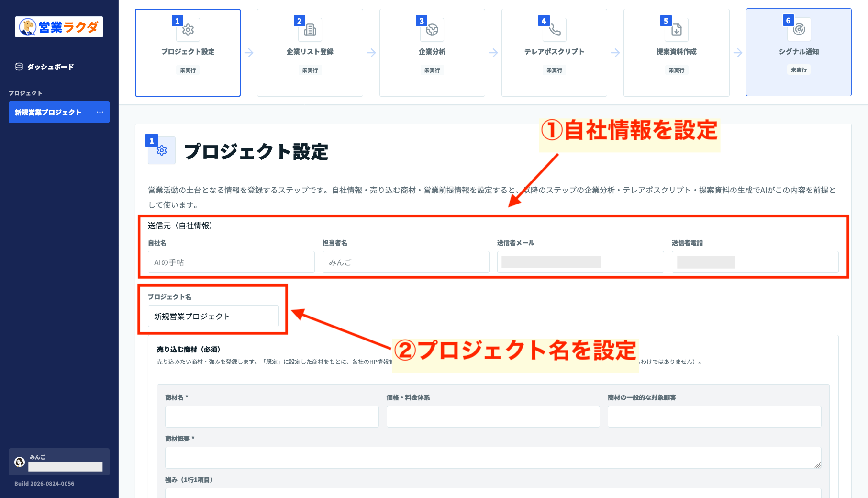Viewport: 868px width, 498px height.
Task: Go to 企業分析 step
Action: click(x=432, y=53)
